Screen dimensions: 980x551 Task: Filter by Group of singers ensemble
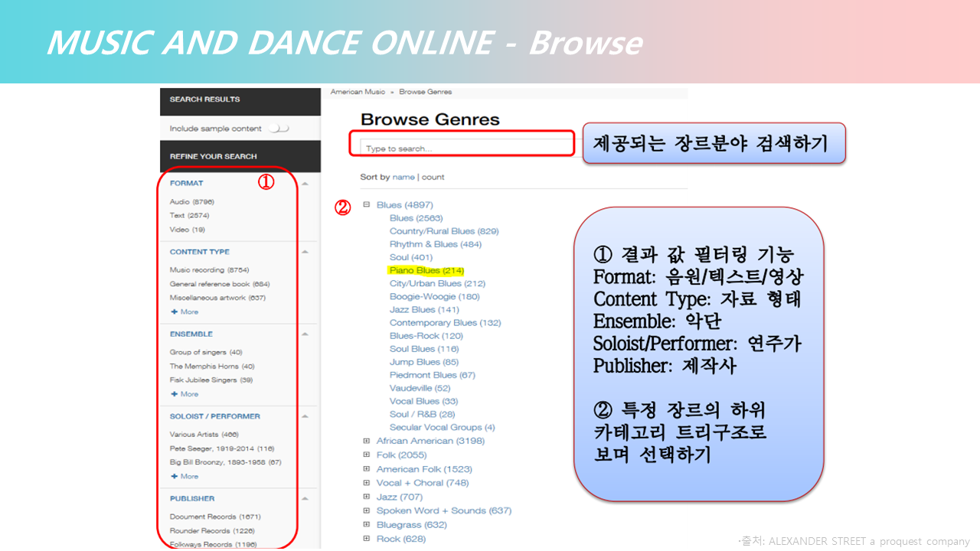[x=206, y=353]
